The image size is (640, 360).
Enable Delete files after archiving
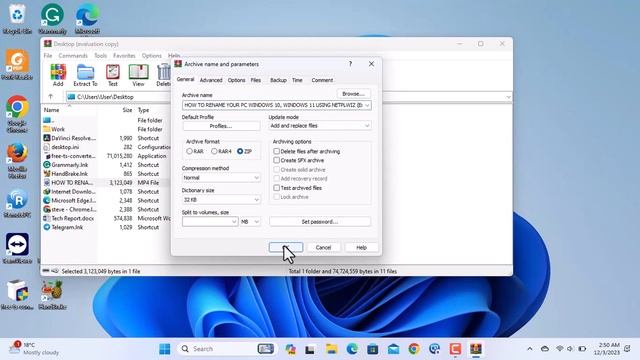276,151
